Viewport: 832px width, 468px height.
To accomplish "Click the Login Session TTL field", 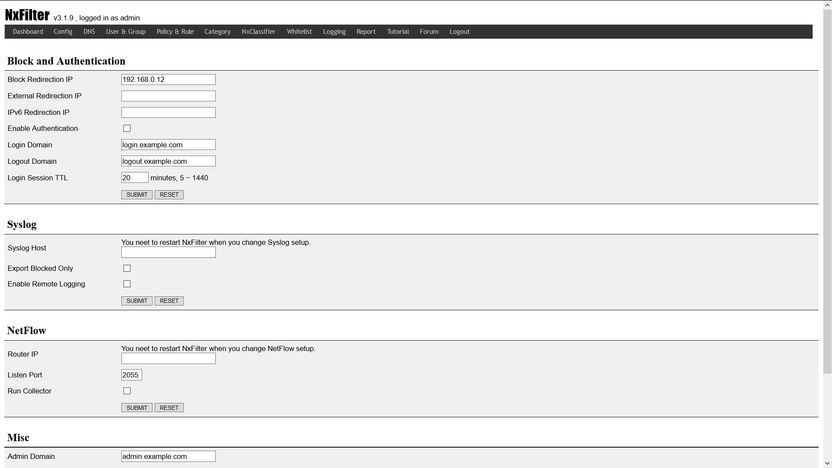I will [x=135, y=178].
